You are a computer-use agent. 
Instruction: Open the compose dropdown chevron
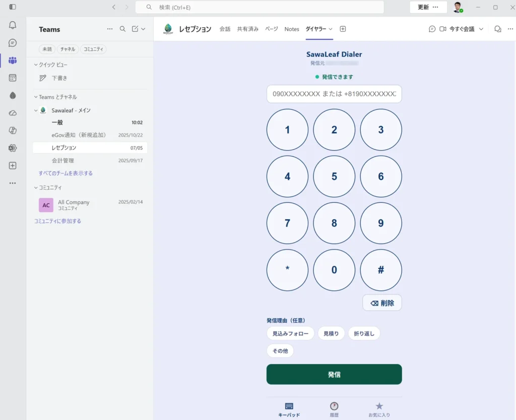[x=143, y=29]
